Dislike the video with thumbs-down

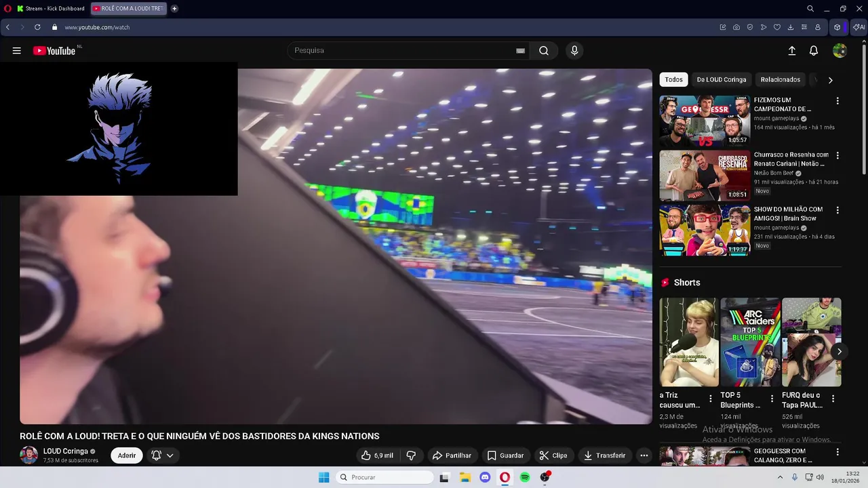411,455
